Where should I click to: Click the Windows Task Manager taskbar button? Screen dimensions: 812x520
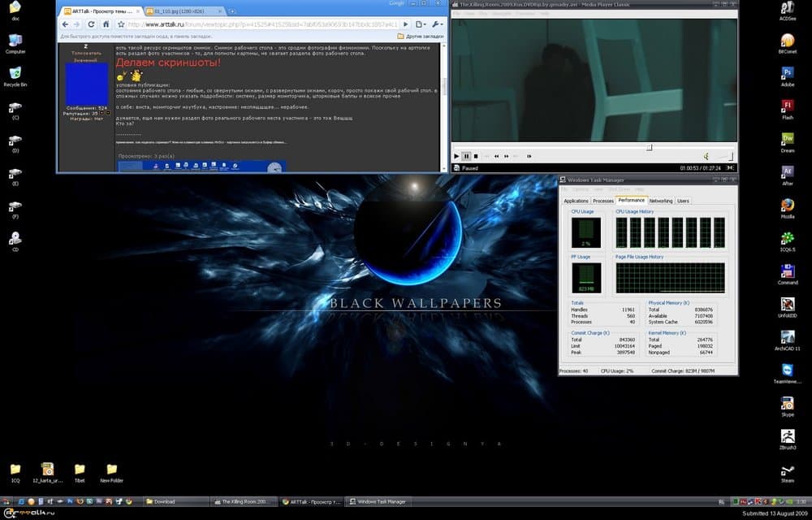(x=378, y=501)
